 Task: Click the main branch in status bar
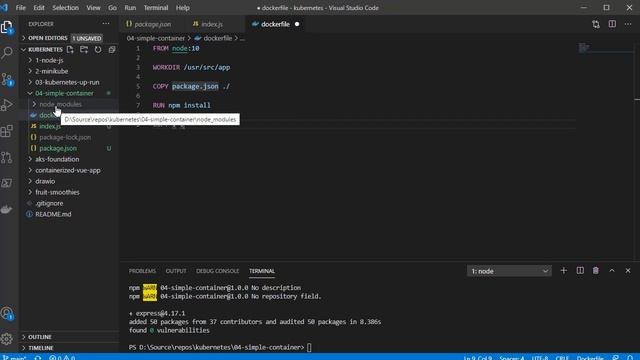coord(15,357)
